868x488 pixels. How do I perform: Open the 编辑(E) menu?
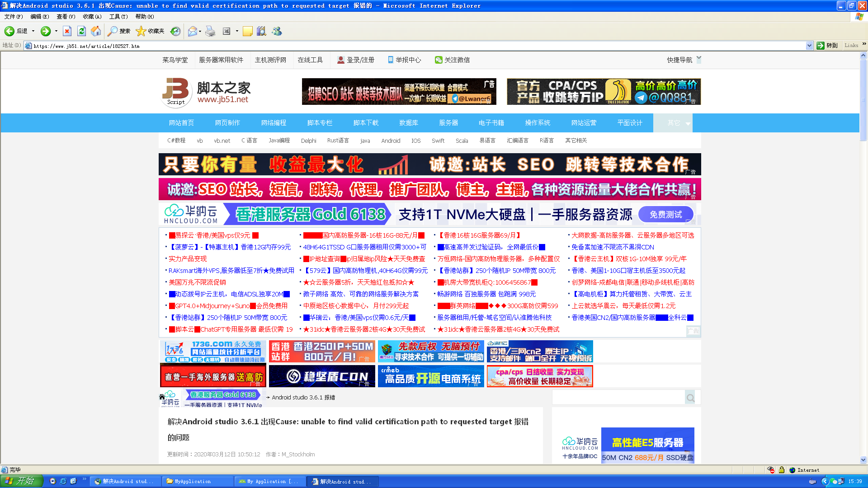point(40,17)
